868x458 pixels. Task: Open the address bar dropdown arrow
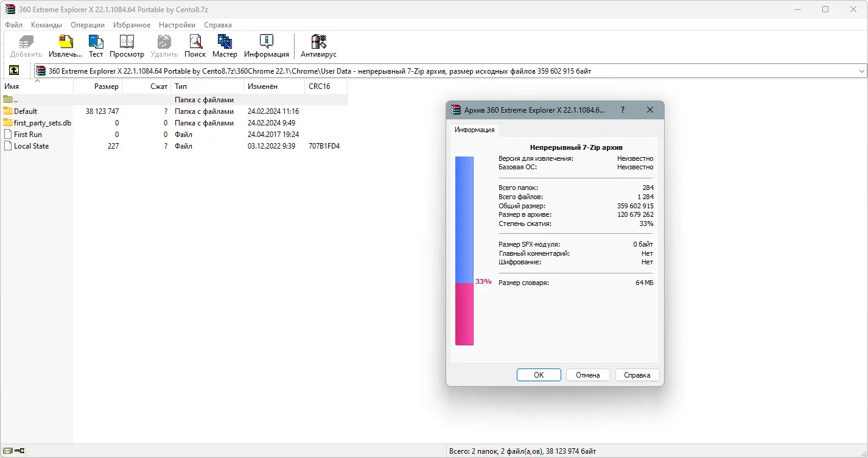[x=863, y=71]
